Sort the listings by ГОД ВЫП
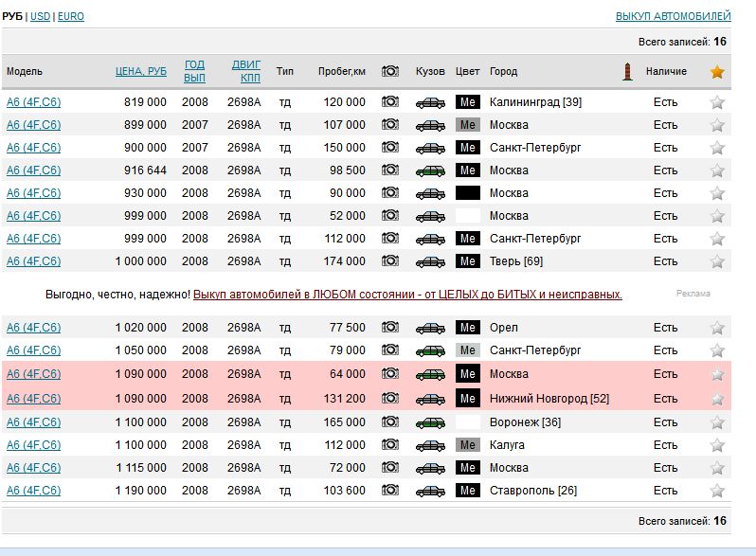This screenshot has width=756, height=556. (194, 71)
